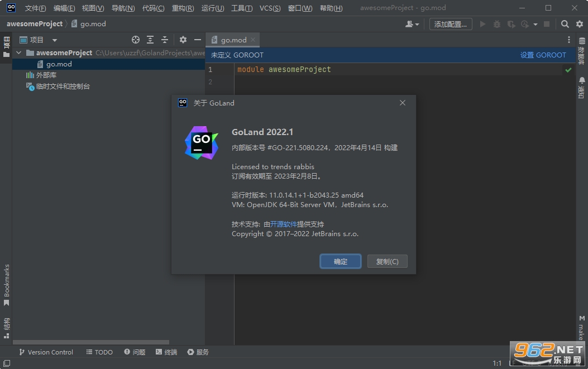Viewport: 588px width, 369px height.
Task: Click 'GoLand 2022.1' version heading
Action: point(262,132)
